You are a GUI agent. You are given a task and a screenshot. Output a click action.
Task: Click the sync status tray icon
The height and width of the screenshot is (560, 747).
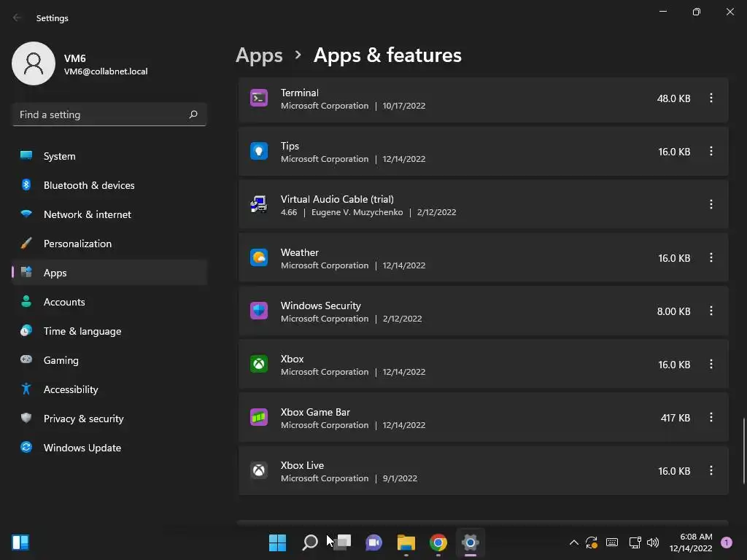tap(592, 542)
